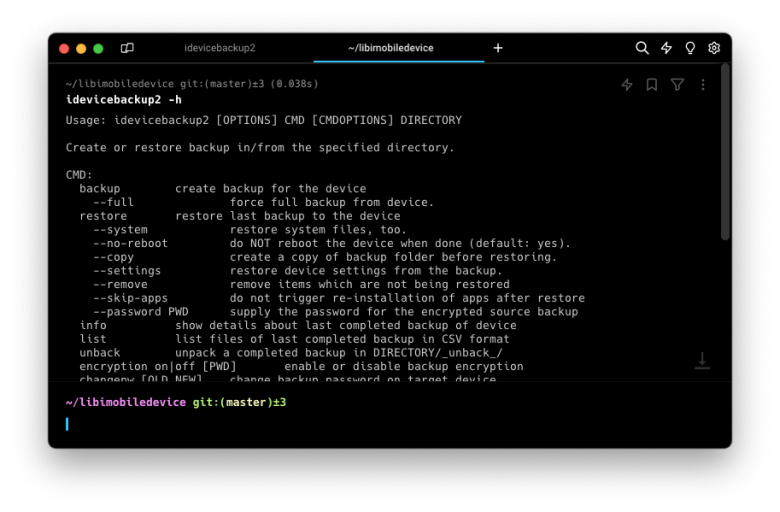The width and height of the screenshot is (780, 512).
Task: Click the 'Usage: idevicebackup2 [OPTIONS]' line
Action: click(x=264, y=120)
